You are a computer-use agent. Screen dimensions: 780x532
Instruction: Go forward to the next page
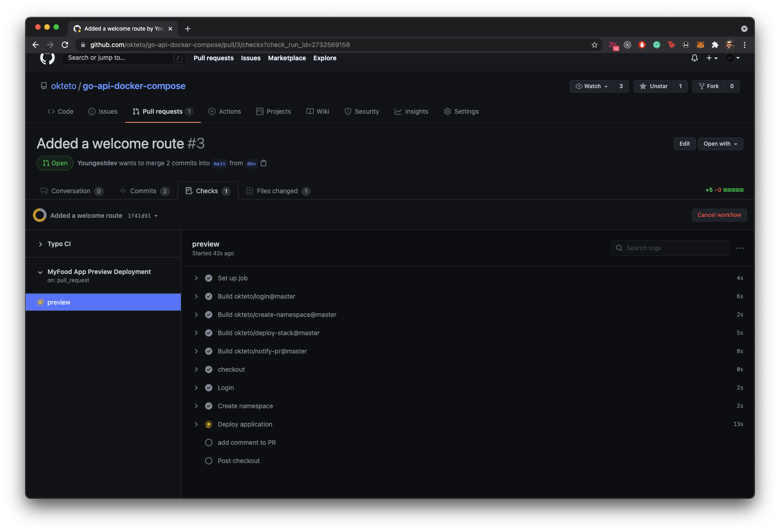click(50, 45)
